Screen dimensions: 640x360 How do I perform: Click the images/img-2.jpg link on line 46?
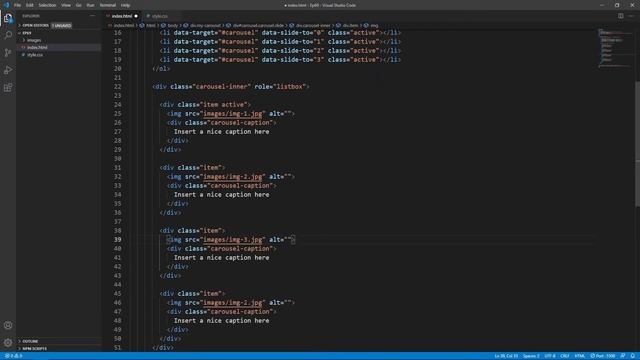(x=233, y=303)
